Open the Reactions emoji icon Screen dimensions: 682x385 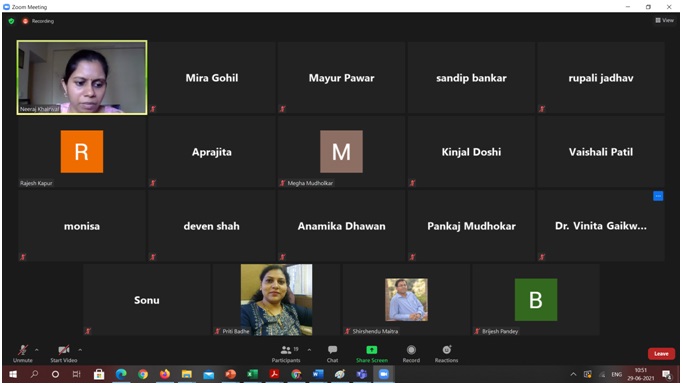[x=447, y=350]
